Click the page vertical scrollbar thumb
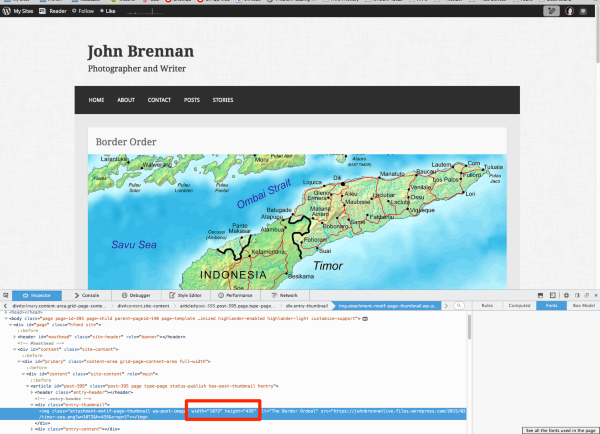Image resolution: width=600 pixels, height=434 pixels. pyautogui.click(x=598, y=40)
